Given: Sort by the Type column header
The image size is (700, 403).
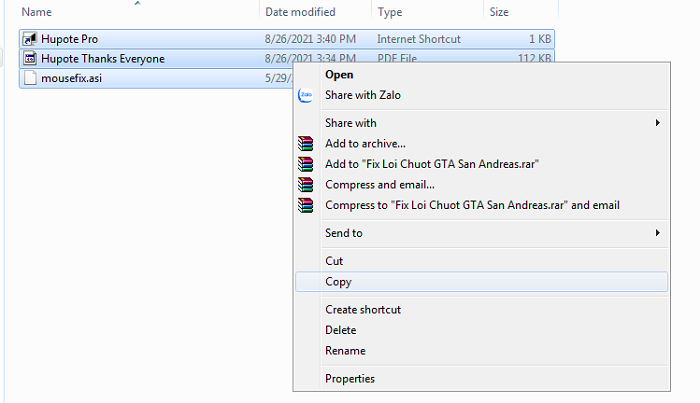Looking at the screenshot, I should [390, 12].
